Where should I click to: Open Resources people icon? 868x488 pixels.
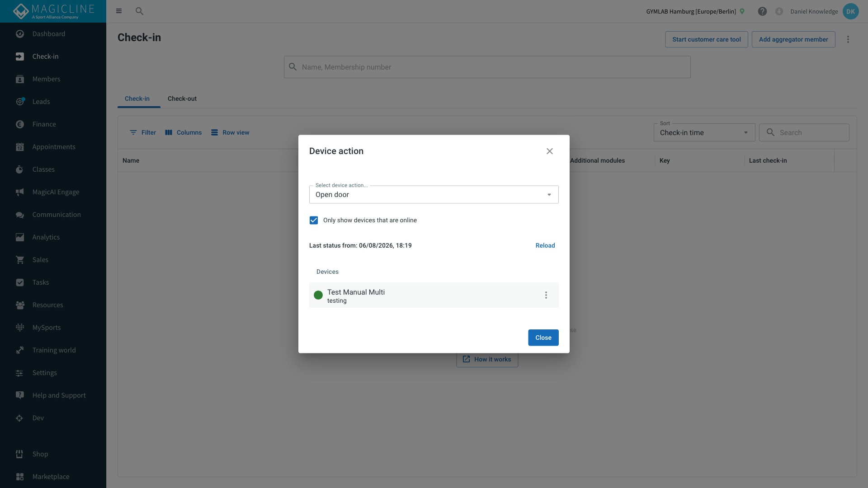20,305
